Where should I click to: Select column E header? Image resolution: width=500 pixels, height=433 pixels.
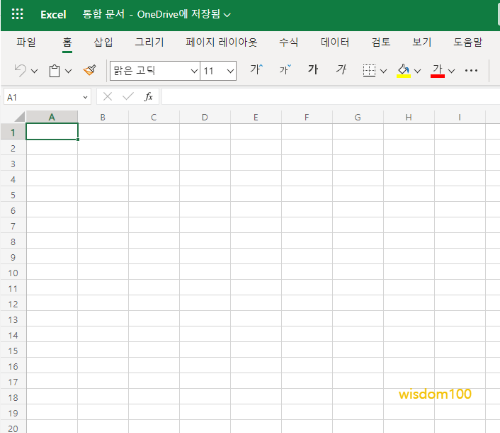256,117
